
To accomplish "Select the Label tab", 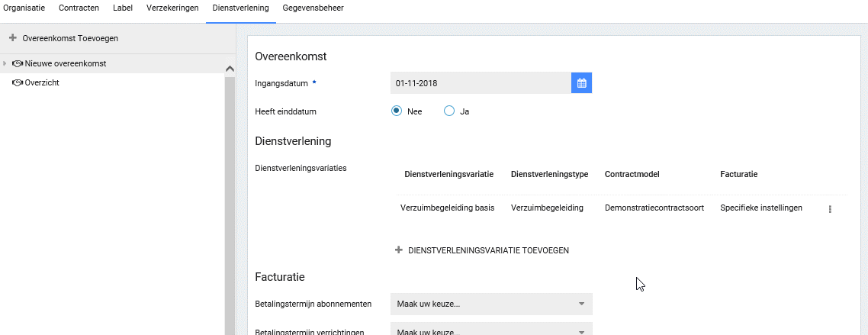I will [x=122, y=8].
